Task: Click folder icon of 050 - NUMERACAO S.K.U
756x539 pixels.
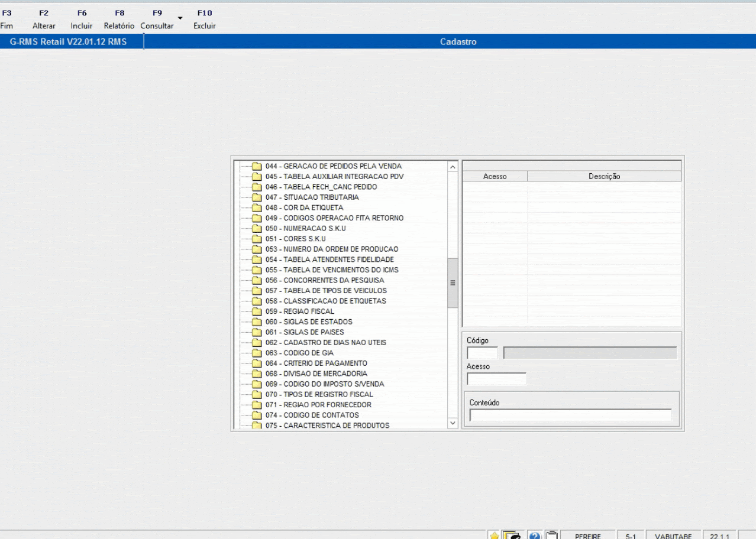Action: (257, 229)
